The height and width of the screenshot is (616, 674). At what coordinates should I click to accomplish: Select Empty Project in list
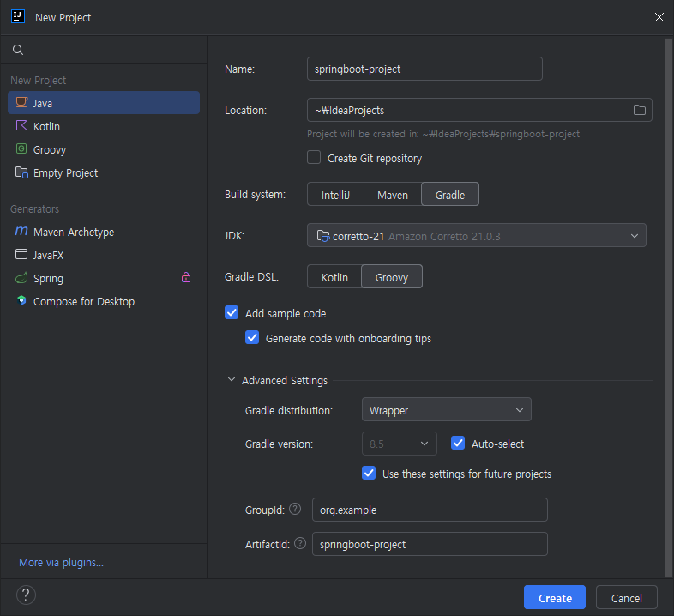(104, 172)
